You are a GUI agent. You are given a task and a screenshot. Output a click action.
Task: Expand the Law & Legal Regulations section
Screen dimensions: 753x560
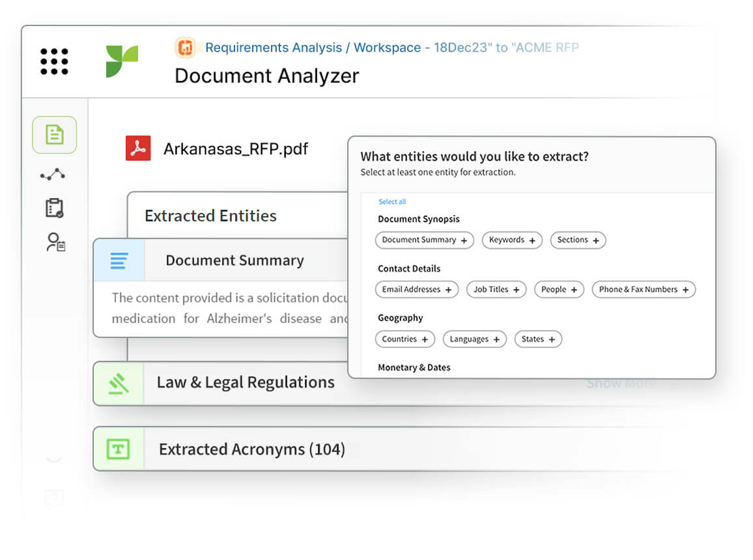(x=246, y=383)
